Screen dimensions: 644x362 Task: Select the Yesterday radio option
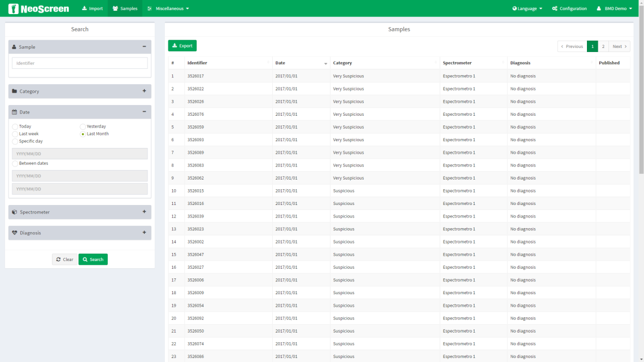click(83, 127)
